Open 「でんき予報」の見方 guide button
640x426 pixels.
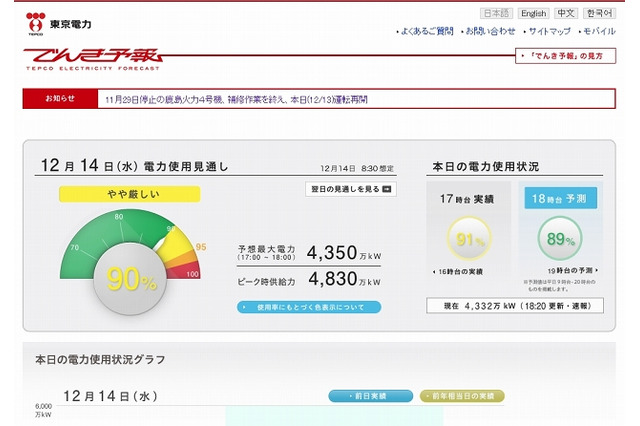[x=565, y=56]
